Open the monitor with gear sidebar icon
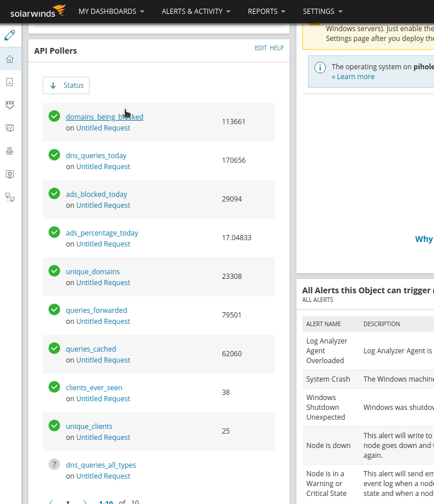The height and width of the screenshot is (504, 434). coord(10,174)
